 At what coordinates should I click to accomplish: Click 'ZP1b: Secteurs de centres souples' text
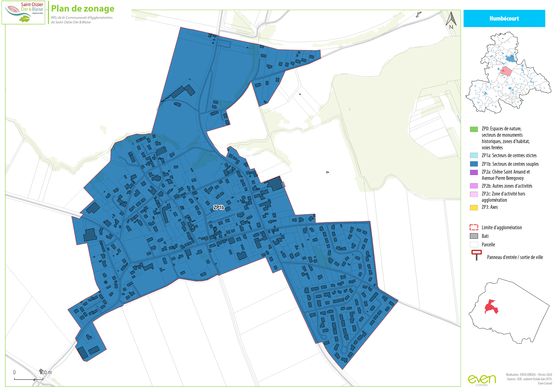click(x=510, y=164)
